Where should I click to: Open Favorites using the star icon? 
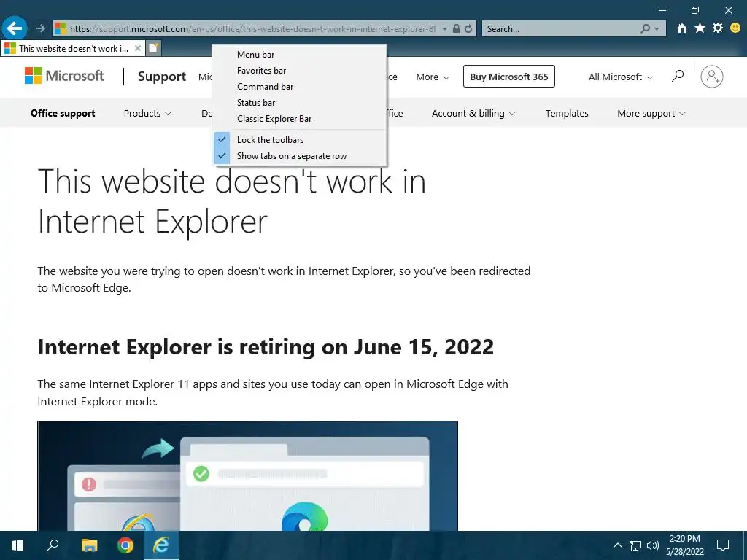[x=700, y=28]
